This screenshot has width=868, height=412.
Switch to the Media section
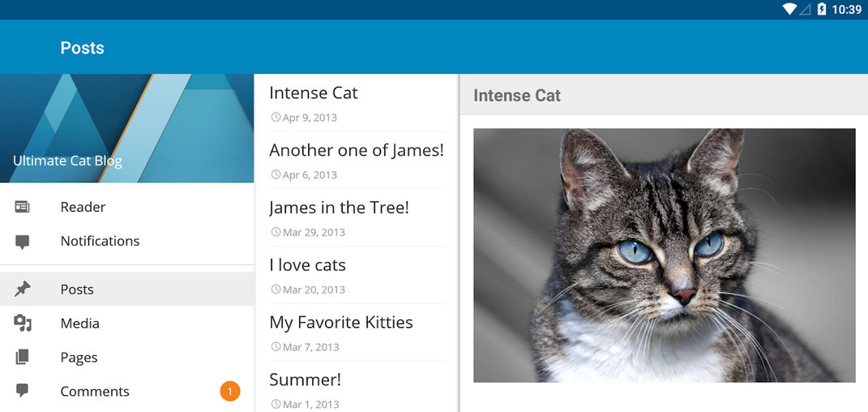(126, 324)
